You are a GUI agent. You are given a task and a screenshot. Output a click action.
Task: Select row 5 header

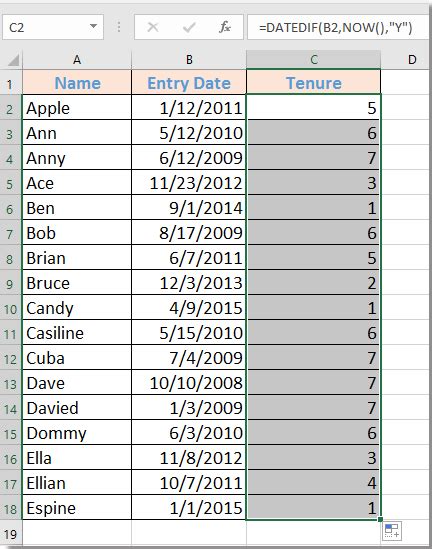[11, 183]
